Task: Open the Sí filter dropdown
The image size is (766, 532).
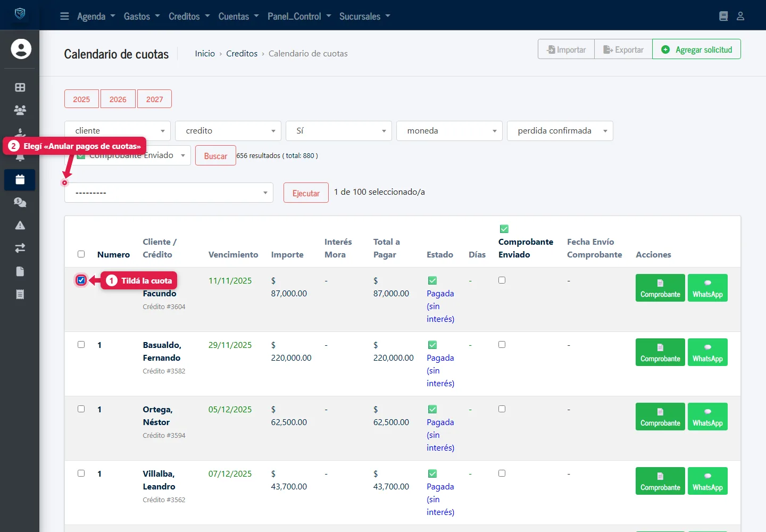Action: tap(339, 131)
